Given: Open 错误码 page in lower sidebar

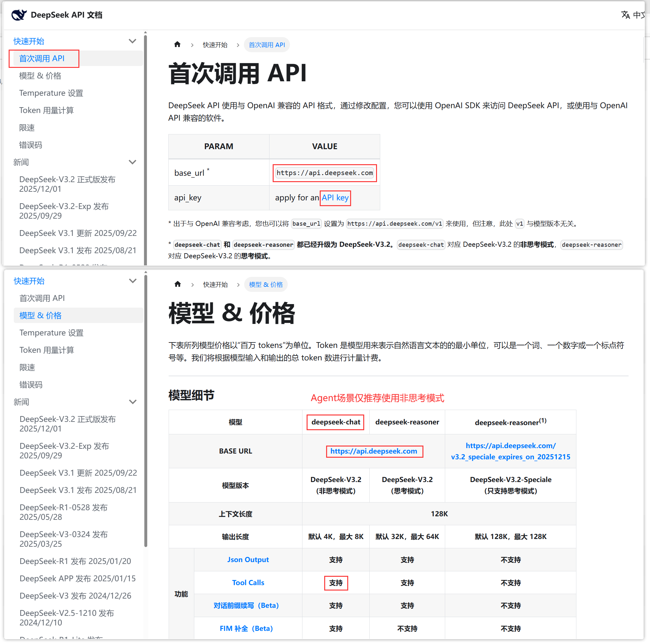Looking at the screenshot, I should (31, 385).
